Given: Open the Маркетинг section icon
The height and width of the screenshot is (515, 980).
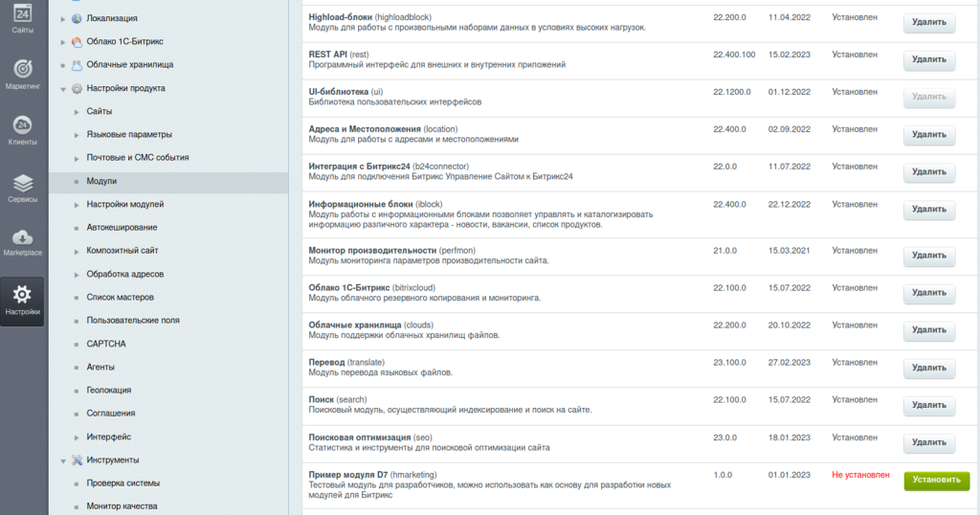Looking at the screenshot, I should [23, 74].
